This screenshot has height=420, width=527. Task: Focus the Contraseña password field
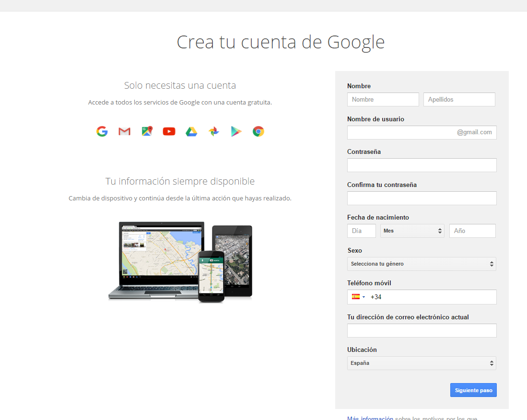point(421,165)
